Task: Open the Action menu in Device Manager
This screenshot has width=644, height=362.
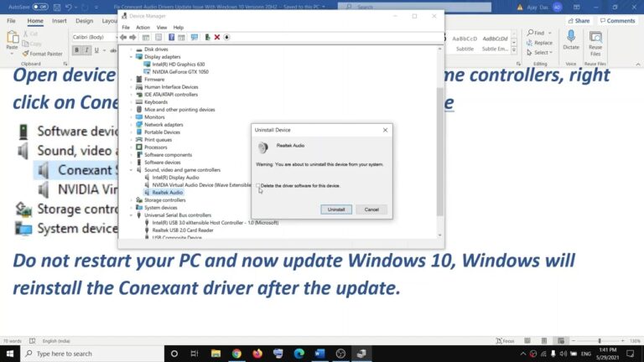Action: click(x=143, y=27)
